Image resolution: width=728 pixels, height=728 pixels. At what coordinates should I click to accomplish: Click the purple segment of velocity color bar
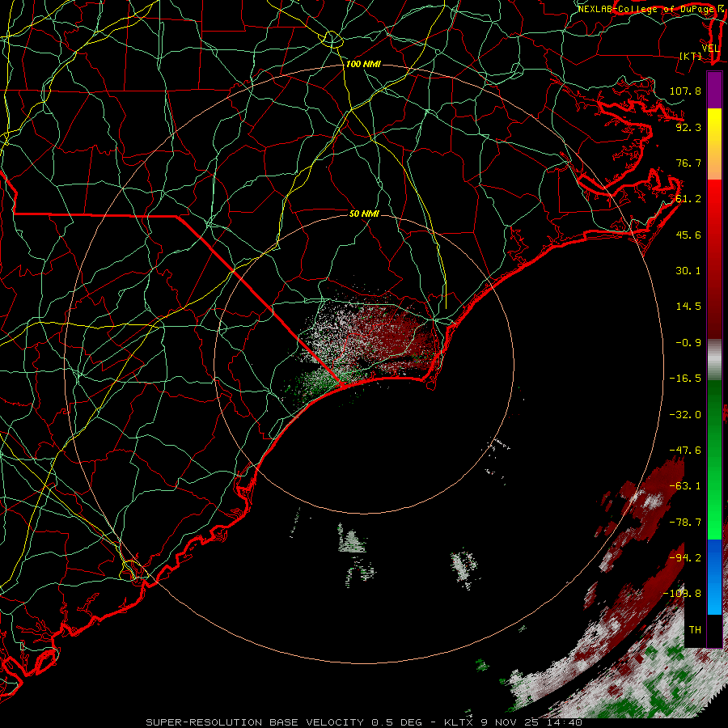point(714,90)
